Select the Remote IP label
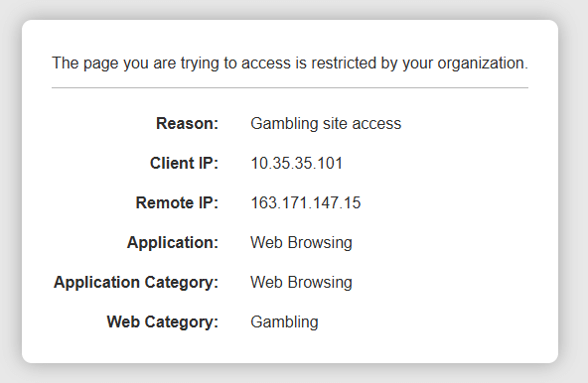 click(177, 202)
